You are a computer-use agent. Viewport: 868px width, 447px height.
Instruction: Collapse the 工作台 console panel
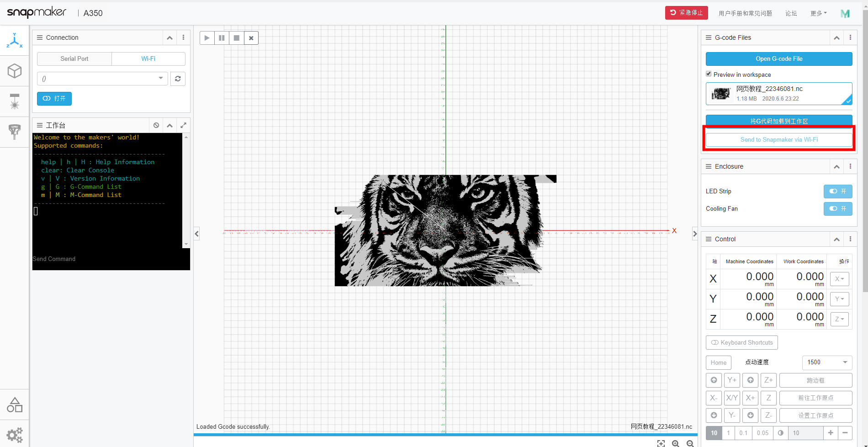point(169,125)
